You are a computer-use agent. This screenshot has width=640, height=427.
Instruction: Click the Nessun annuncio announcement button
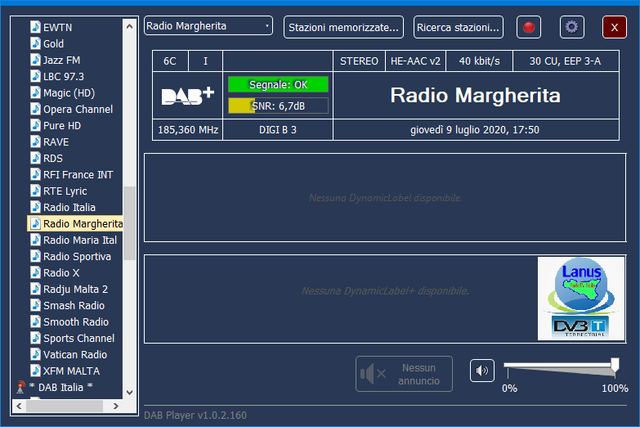pos(404,374)
